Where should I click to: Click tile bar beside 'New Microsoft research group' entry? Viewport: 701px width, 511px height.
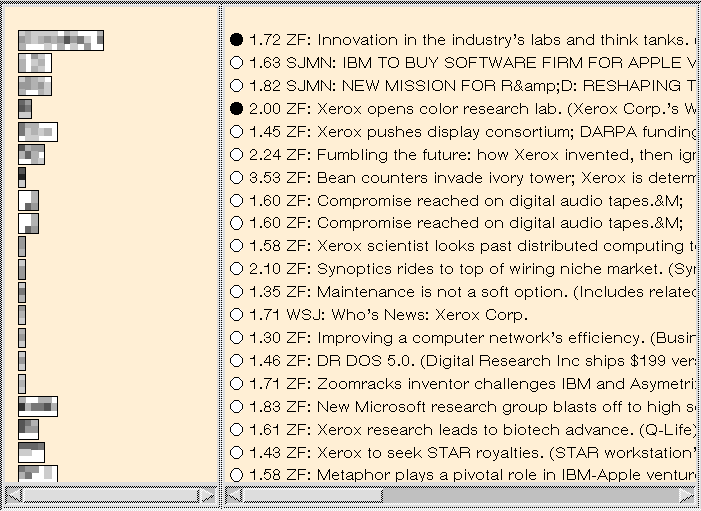point(38,406)
